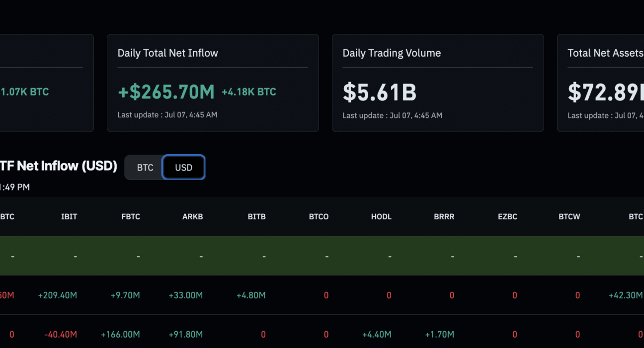Click the EZBC column header

click(507, 217)
